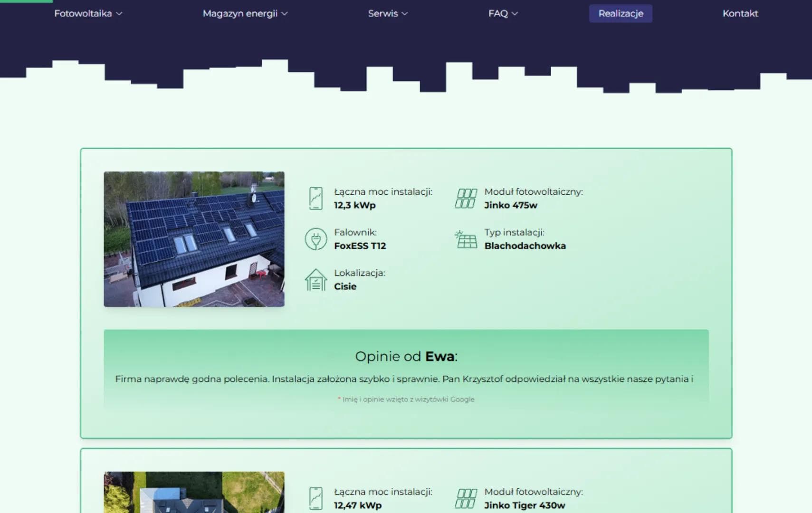Click the total installation power icon

[x=315, y=198]
